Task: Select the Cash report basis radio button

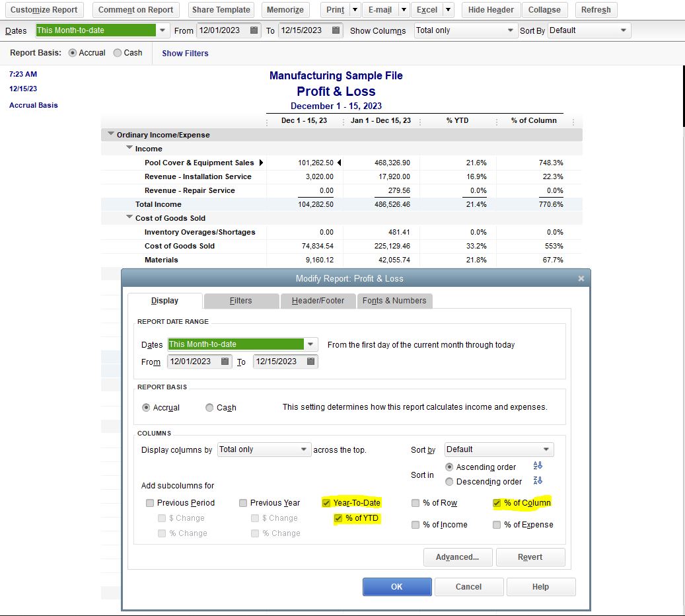Action: point(209,408)
